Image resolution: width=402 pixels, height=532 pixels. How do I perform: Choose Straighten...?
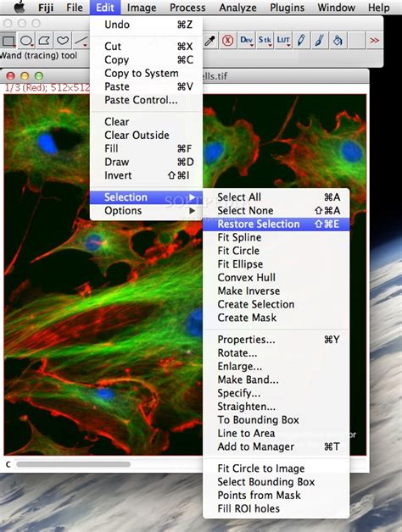pos(276,407)
